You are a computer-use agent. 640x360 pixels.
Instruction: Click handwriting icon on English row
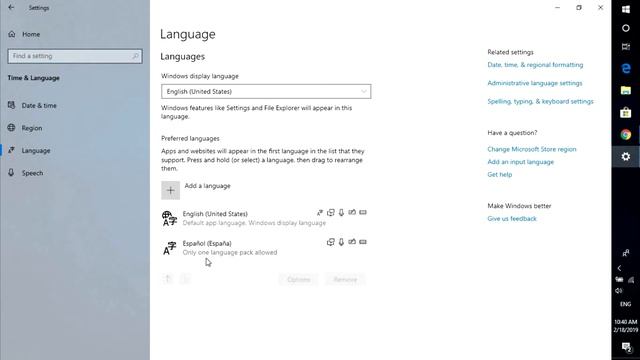click(x=352, y=212)
